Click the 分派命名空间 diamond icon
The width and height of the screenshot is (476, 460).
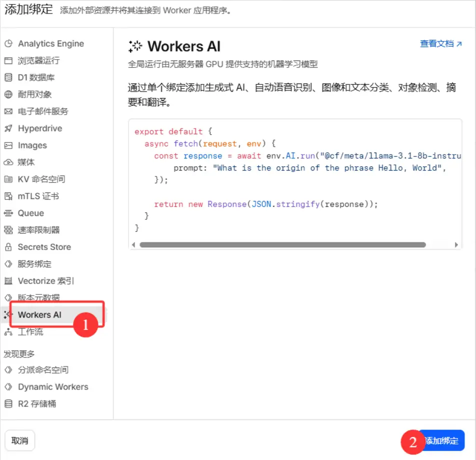pyautogui.click(x=8, y=370)
